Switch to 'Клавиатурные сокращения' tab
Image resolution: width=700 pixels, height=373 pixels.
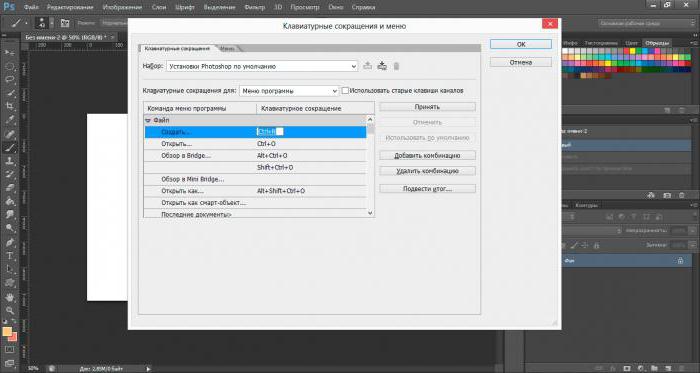pyautogui.click(x=177, y=48)
